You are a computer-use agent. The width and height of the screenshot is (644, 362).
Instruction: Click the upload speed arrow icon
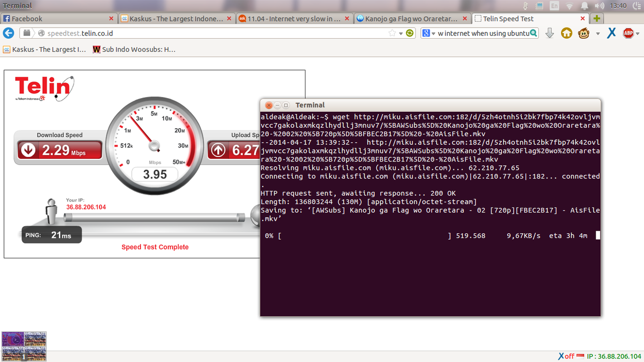pyautogui.click(x=218, y=150)
